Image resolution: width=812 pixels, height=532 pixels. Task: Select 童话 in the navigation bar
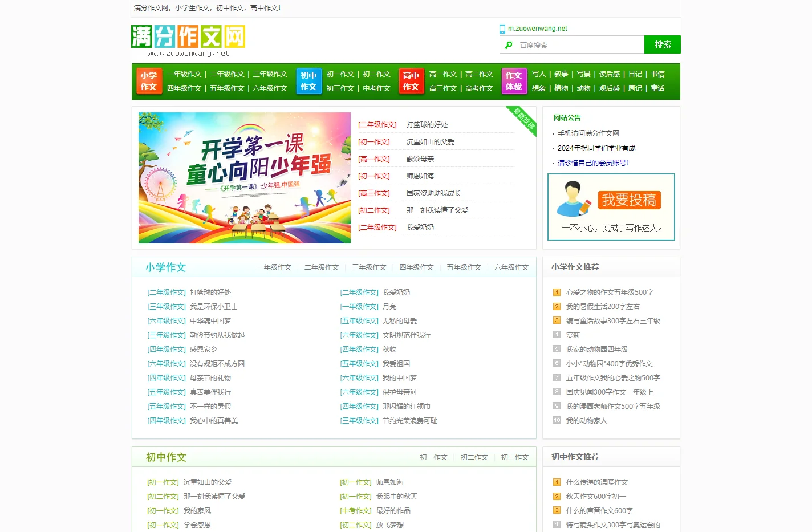657,88
